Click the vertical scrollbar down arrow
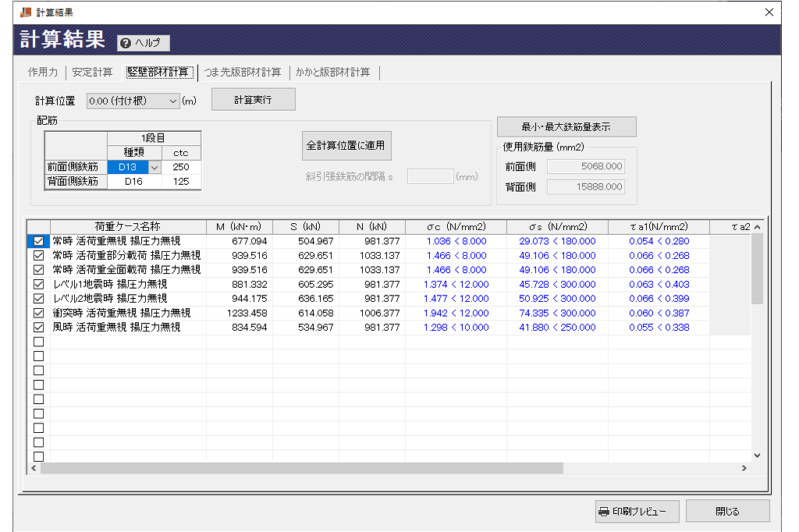Screen dimensions: 799x532 pos(757,456)
